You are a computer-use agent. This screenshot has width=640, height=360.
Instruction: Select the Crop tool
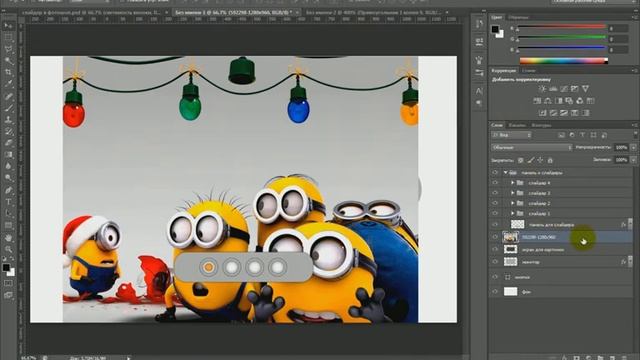pyautogui.click(x=8, y=72)
